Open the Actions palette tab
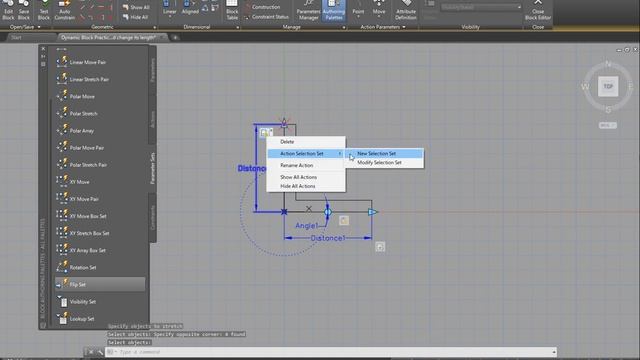This screenshot has width=640, height=360. (x=153, y=120)
